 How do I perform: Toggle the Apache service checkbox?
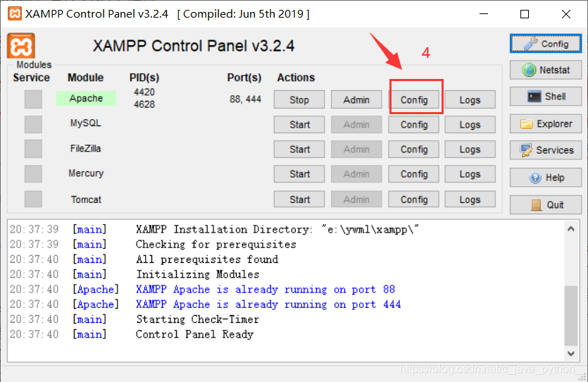click(x=33, y=99)
